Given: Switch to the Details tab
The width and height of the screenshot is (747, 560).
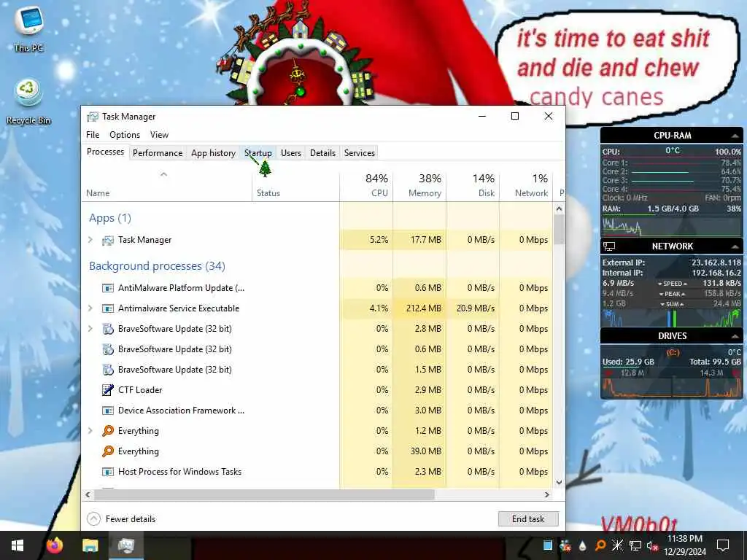Looking at the screenshot, I should point(322,153).
